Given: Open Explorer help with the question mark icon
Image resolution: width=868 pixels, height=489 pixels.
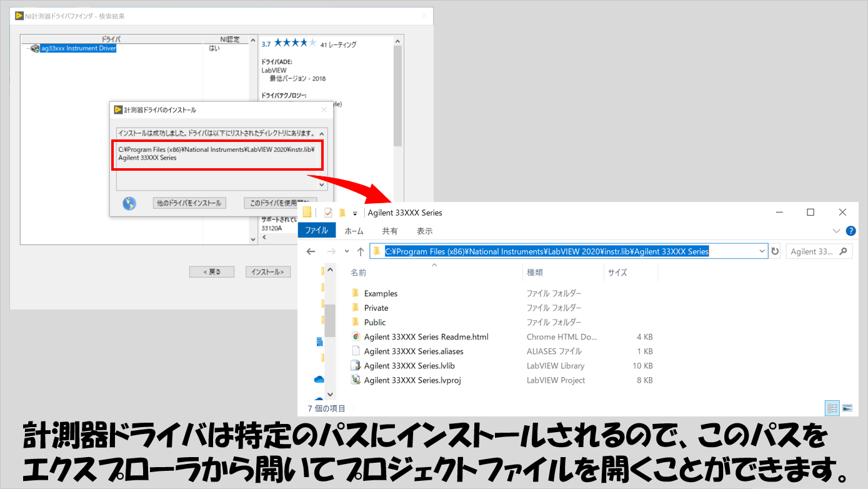Looking at the screenshot, I should (x=851, y=231).
